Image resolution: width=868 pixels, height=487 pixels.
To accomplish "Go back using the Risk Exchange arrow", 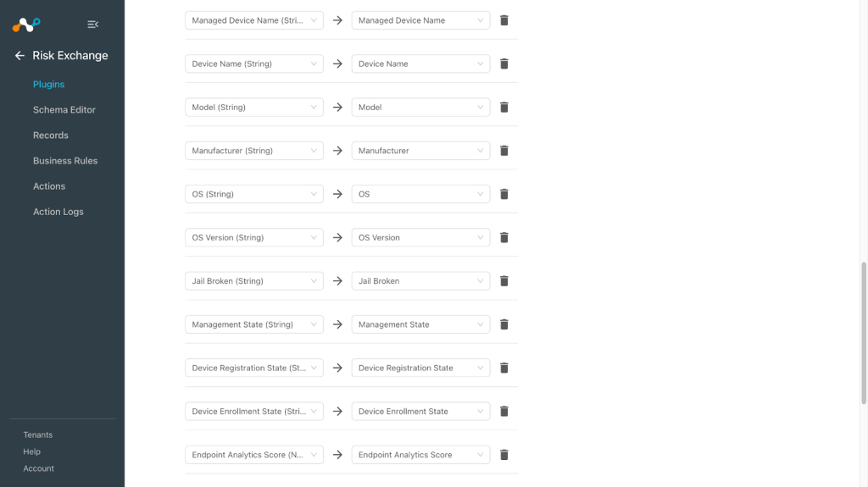I will [x=20, y=55].
